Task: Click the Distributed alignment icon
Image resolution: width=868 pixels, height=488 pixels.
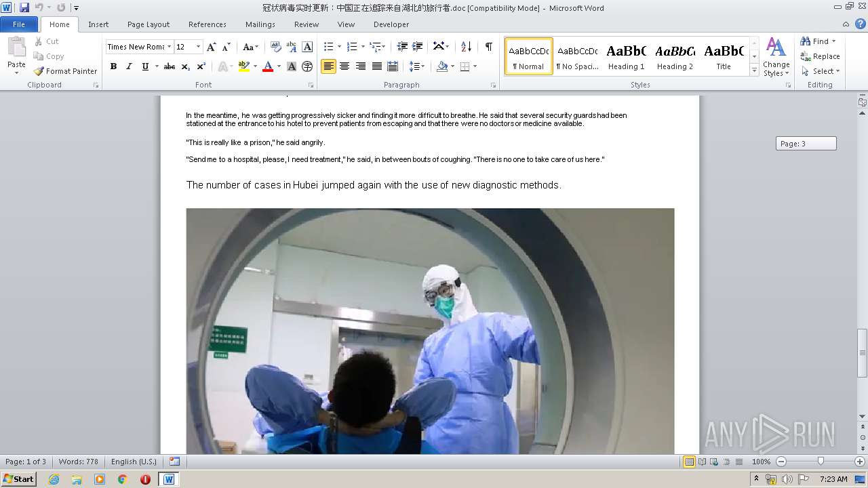Action: (x=393, y=66)
